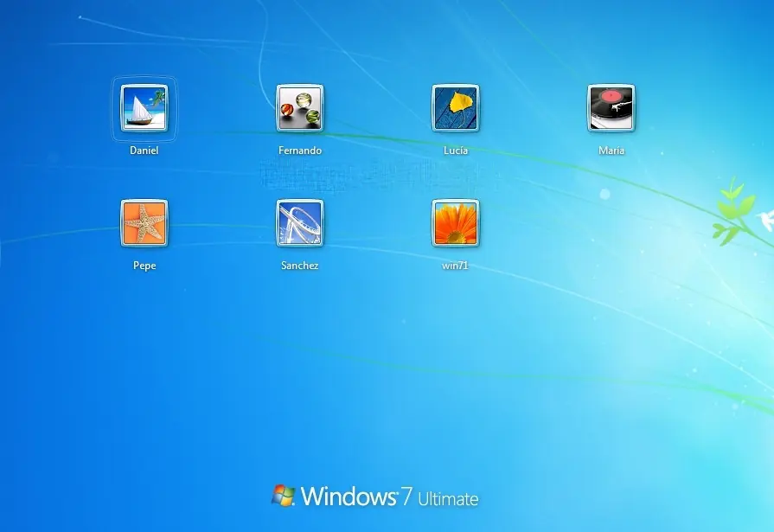The height and width of the screenshot is (532, 774).
Task: Click the Daniel user name
Action: point(144,151)
